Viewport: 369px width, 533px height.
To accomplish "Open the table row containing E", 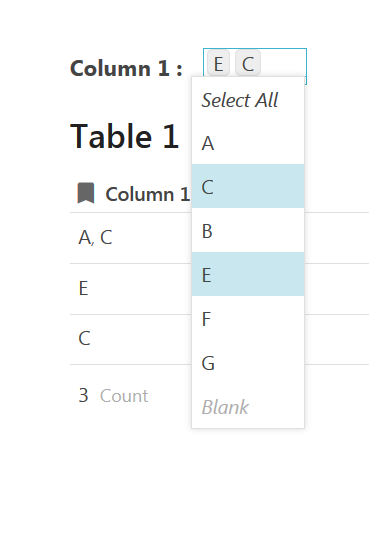I will (x=131, y=289).
